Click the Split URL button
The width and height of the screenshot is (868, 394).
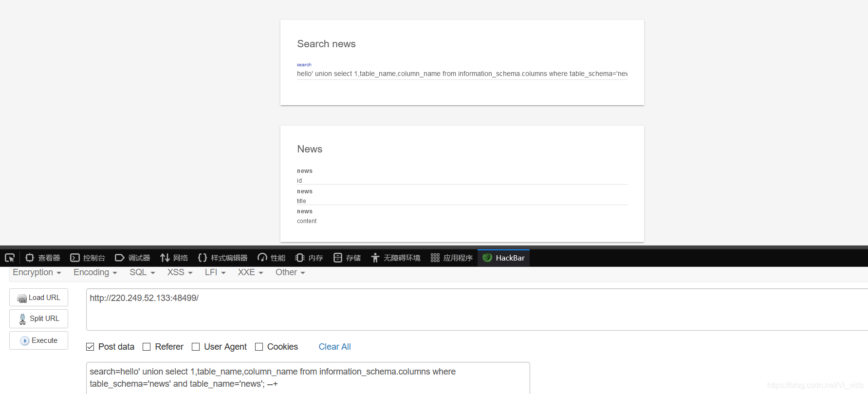38,319
